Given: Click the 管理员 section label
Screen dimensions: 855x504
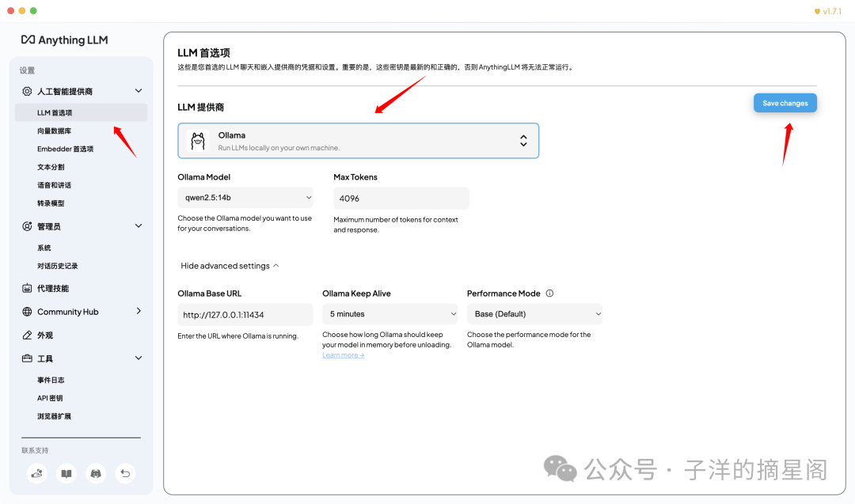Looking at the screenshot, I should click(x=49, y=226).
